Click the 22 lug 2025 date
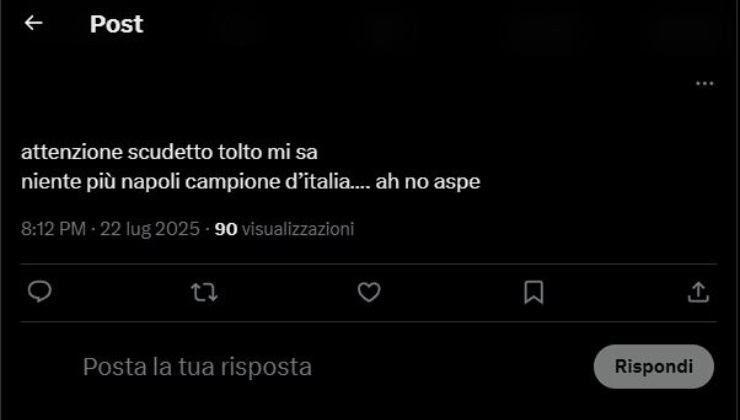 150,229
